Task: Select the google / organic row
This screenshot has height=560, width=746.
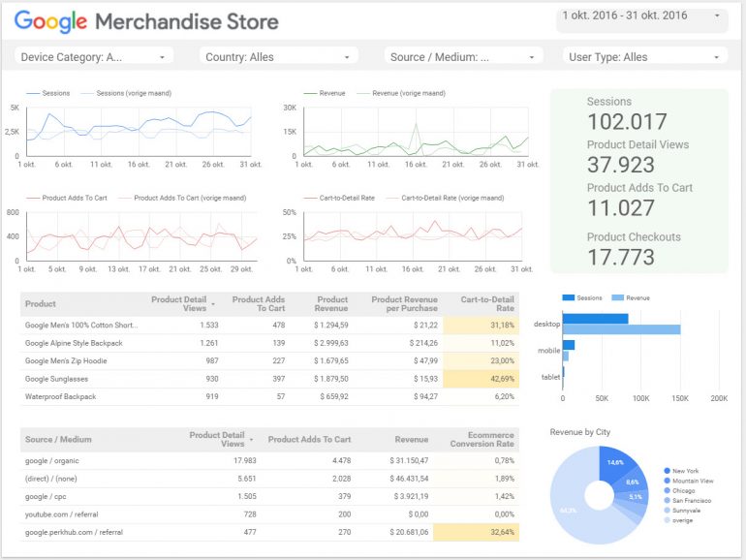Action: coord(269,460)
